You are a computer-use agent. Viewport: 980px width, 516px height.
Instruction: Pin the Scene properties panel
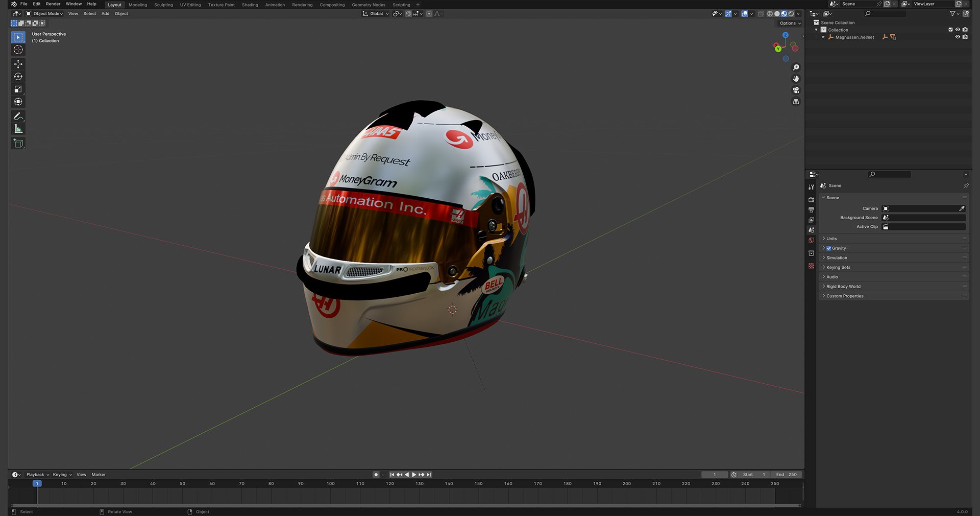(966, 185)
